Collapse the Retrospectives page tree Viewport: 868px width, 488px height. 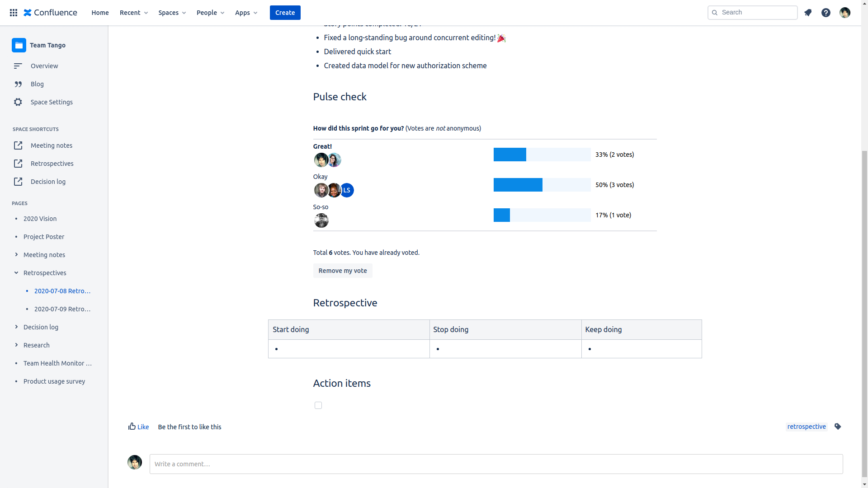click(16, 273)
